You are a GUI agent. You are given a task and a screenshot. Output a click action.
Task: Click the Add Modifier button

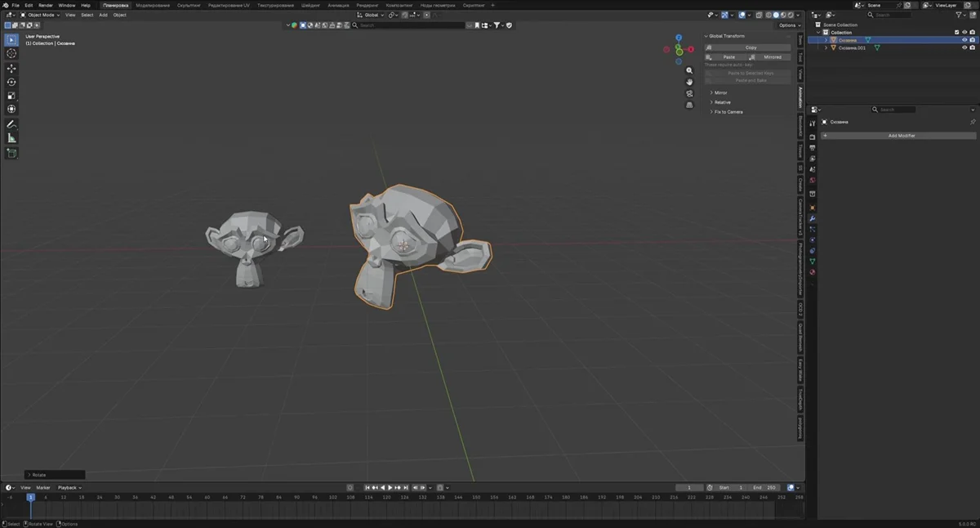click(901, 136)
